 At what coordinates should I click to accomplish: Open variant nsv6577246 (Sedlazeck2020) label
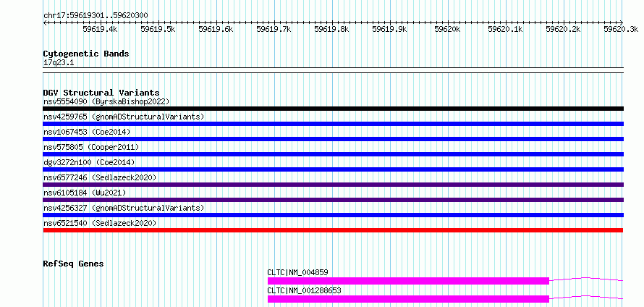tap(100, 177)
